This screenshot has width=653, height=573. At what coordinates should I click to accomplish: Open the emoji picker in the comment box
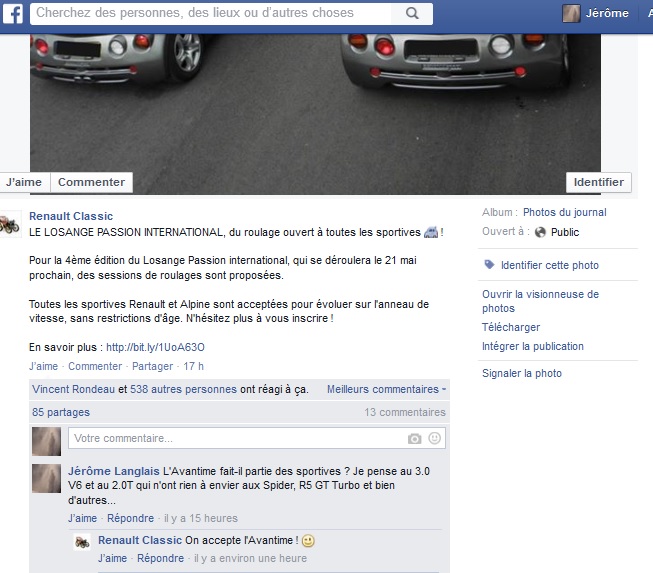coord(434,439)
